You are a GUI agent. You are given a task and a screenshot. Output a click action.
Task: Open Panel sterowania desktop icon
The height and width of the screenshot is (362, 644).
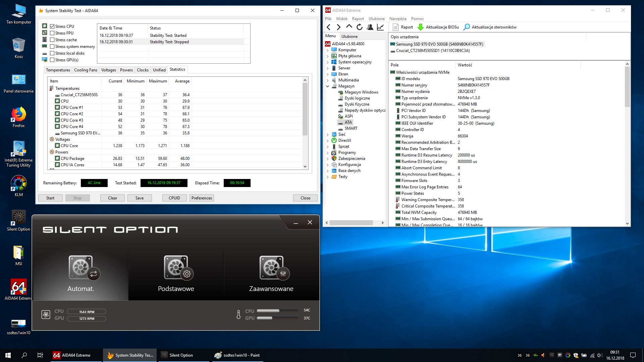pos(19,83)
